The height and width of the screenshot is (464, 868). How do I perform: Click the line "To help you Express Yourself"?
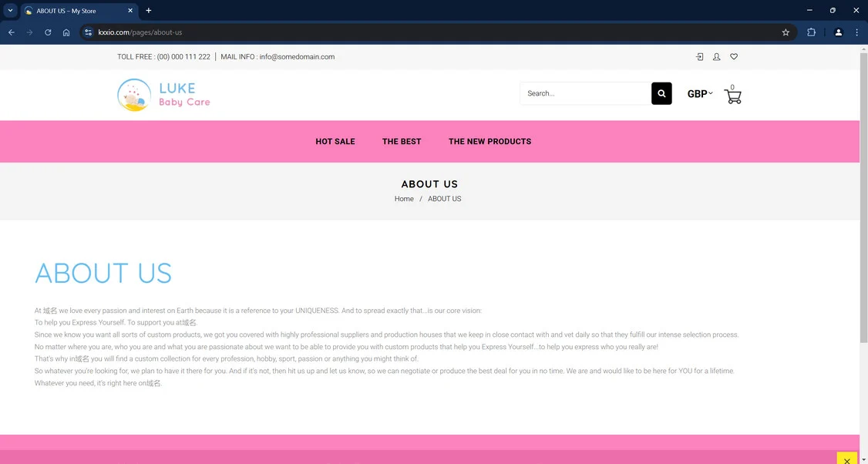116,322
